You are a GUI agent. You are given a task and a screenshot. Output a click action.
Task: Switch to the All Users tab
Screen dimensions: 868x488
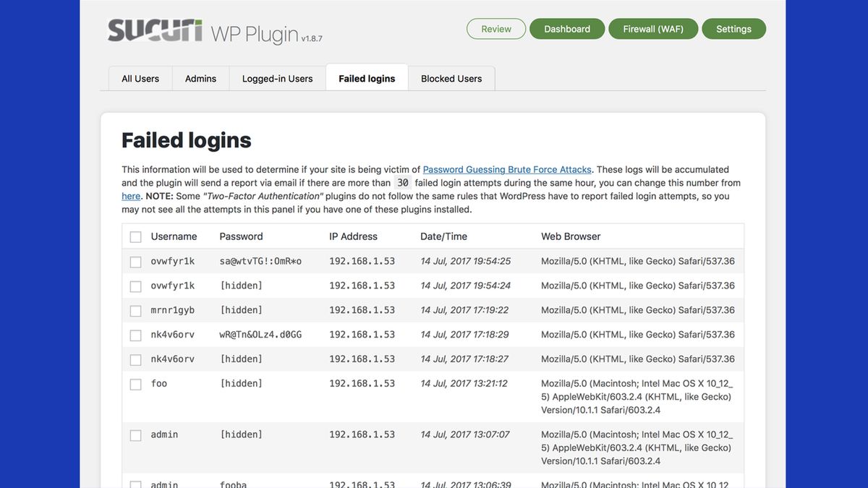(x=140, y=78)
